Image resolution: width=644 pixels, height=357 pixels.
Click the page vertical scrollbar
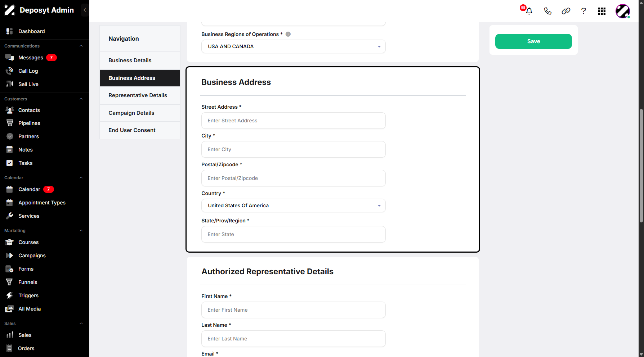point(641,166)
